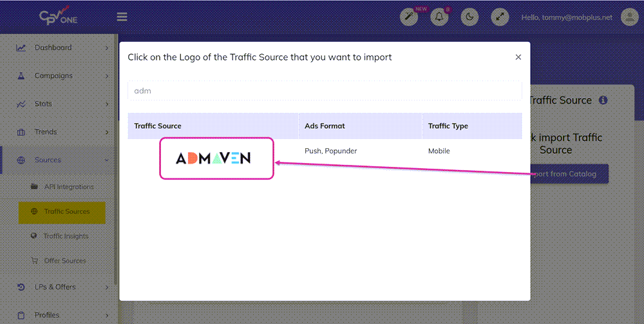Viewport: 644px width, 324px height.
Task: Open the notifications bell
Action: (439, 17)
